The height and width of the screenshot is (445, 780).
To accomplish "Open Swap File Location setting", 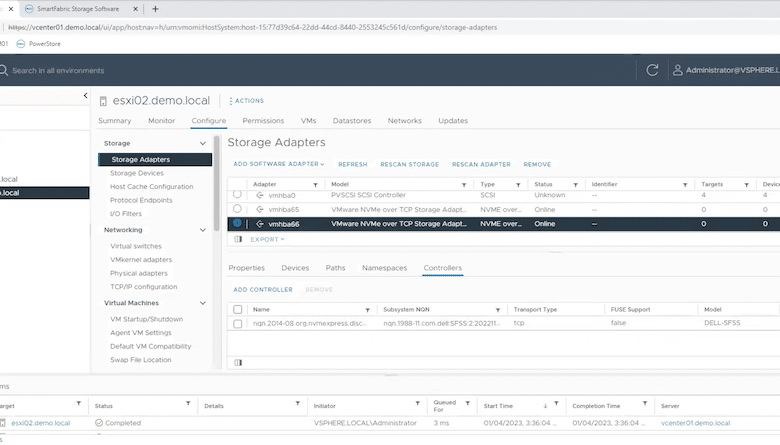I will 140,359.
